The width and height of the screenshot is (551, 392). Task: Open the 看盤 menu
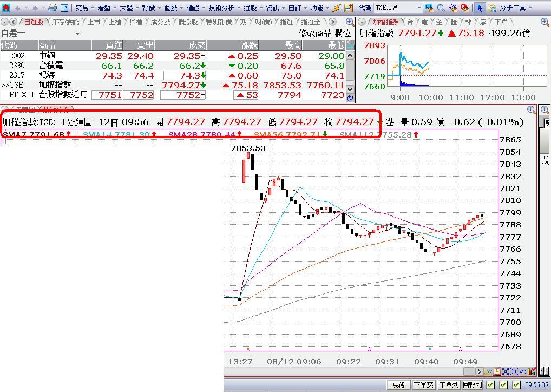104,8
